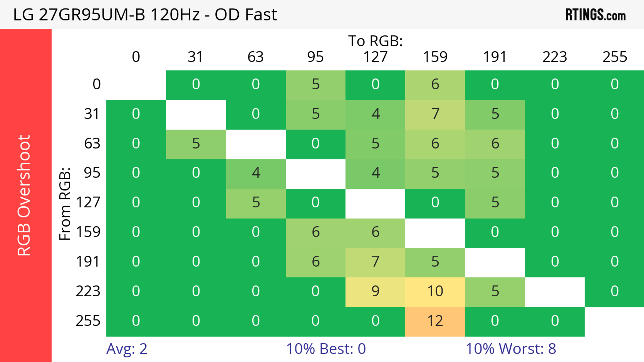Click the 10% Best: 0 summary text

point(326,349)
